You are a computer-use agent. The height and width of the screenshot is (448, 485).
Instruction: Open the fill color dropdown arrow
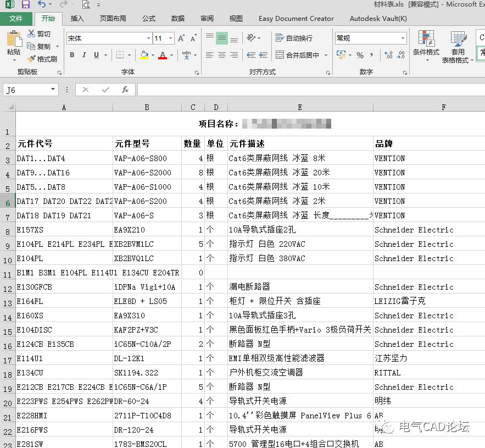click(153, 56)
